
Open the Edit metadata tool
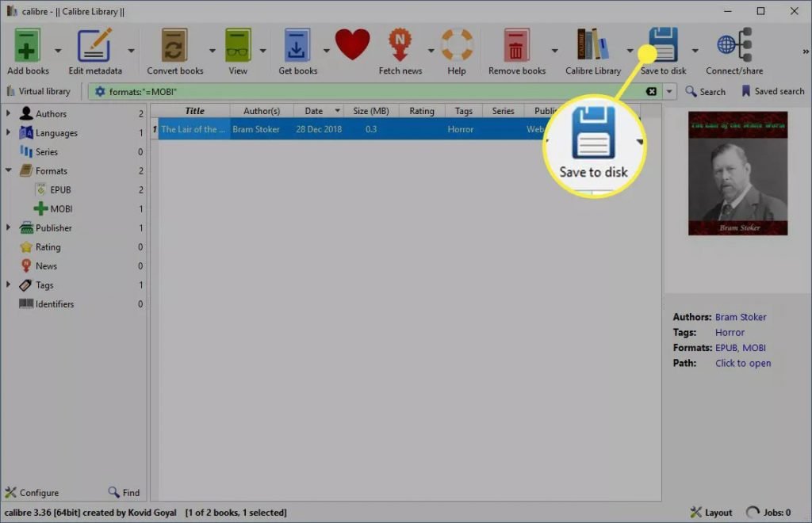[x=94, y=45]
